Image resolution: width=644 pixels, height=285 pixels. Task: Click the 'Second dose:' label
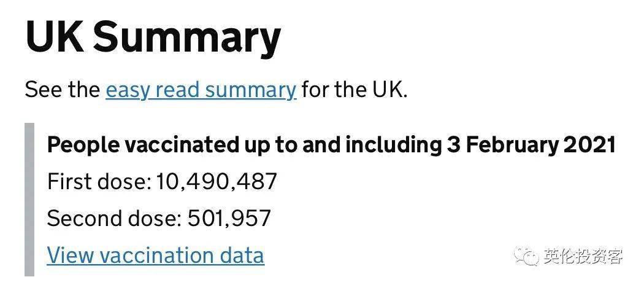pos(114,219)
